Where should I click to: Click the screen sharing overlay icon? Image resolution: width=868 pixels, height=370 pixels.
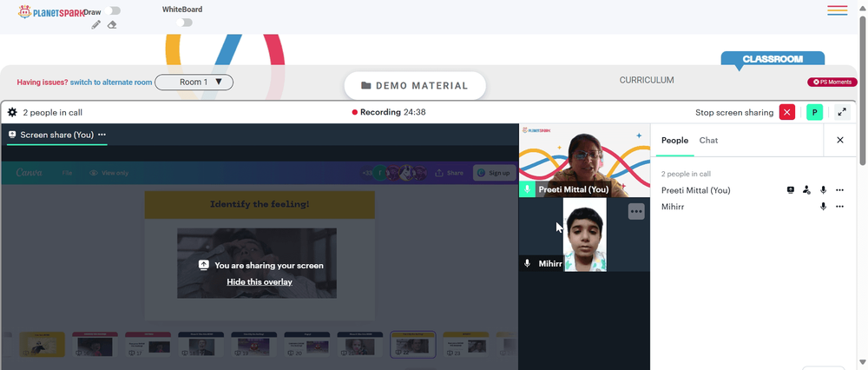click(204, 265)
